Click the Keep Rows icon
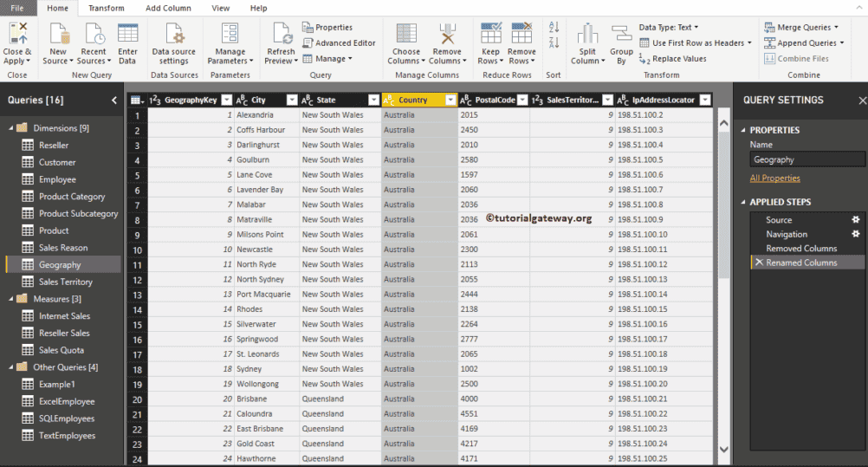Viewport: 868px width, 467px height. 491,33
